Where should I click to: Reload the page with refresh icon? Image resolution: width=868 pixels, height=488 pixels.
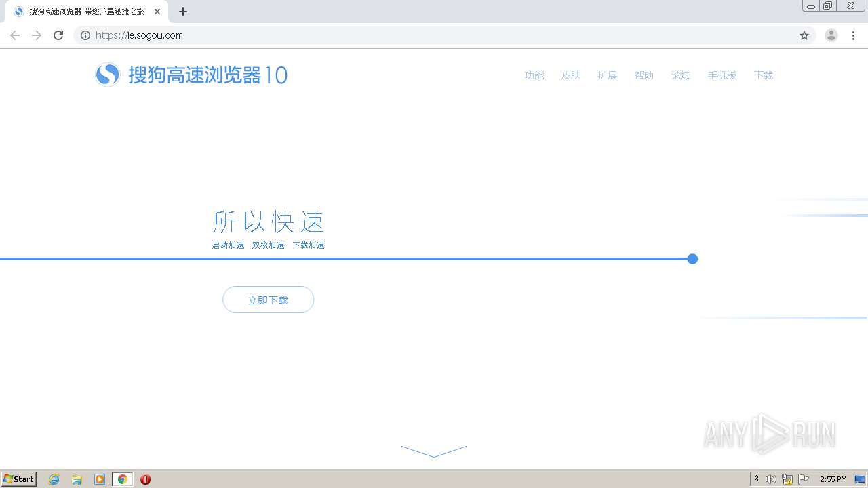click(x=58, y=35)
